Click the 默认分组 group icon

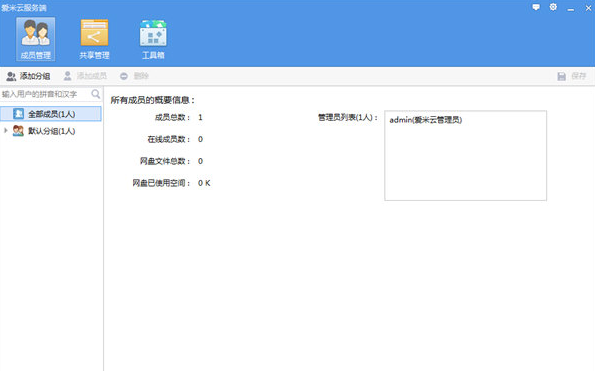point(18,131)
